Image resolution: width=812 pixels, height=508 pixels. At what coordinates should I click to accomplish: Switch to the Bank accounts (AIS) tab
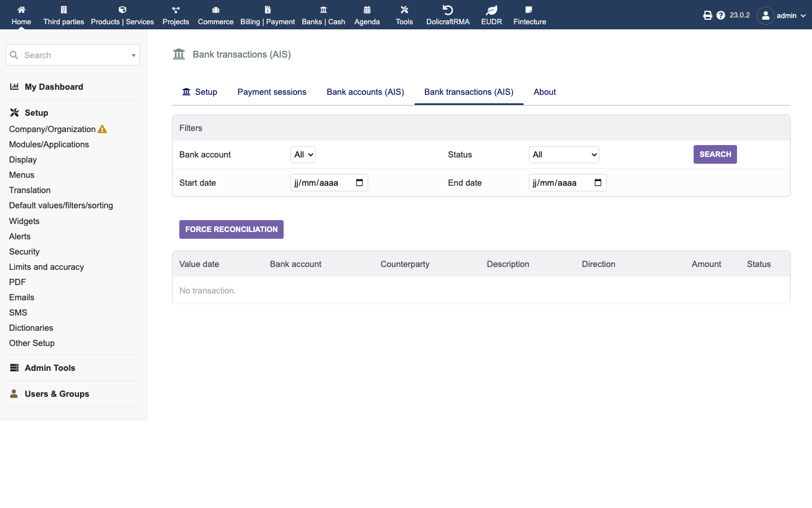point(365,92)
